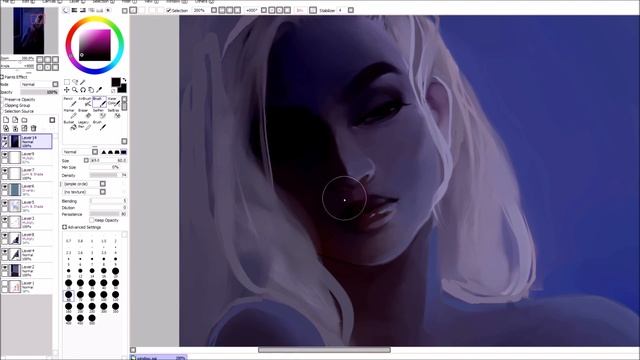Viewport: 640px width, 360px height.
Task: Select the Hand pan tool
Action: tap(91, 90)
